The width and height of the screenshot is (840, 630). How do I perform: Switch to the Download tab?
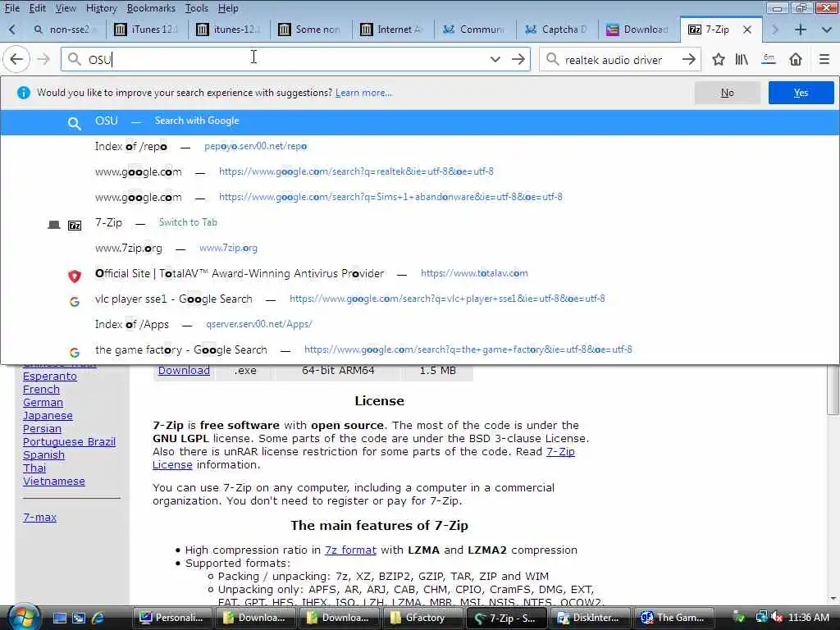coord(639,30)
